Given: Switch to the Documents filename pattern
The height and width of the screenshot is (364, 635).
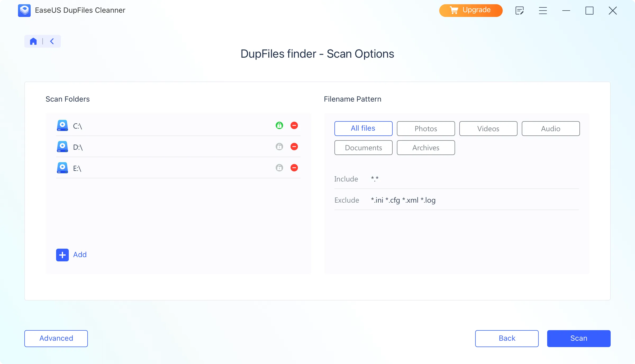Looking at the screenshot, I should click(x=363, y=148).
